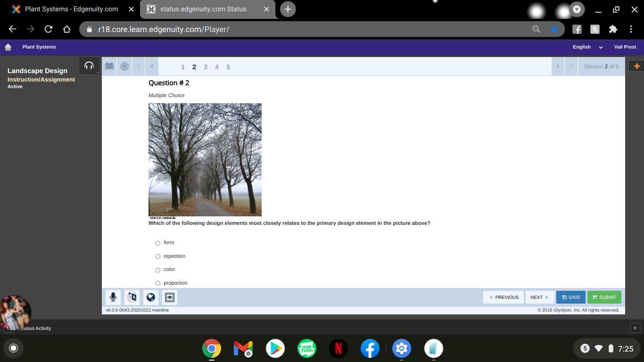This screenshot has height=362, width=644.
Task: Click the headphones audio icon
Action: (x=89, y=66)
